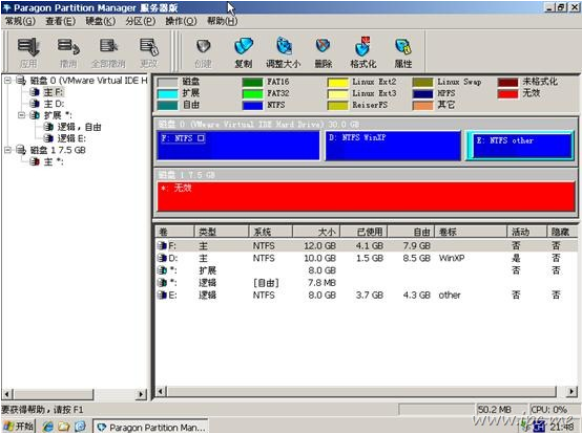
Task: Sort by 已使用 column header
Action: 364,232
